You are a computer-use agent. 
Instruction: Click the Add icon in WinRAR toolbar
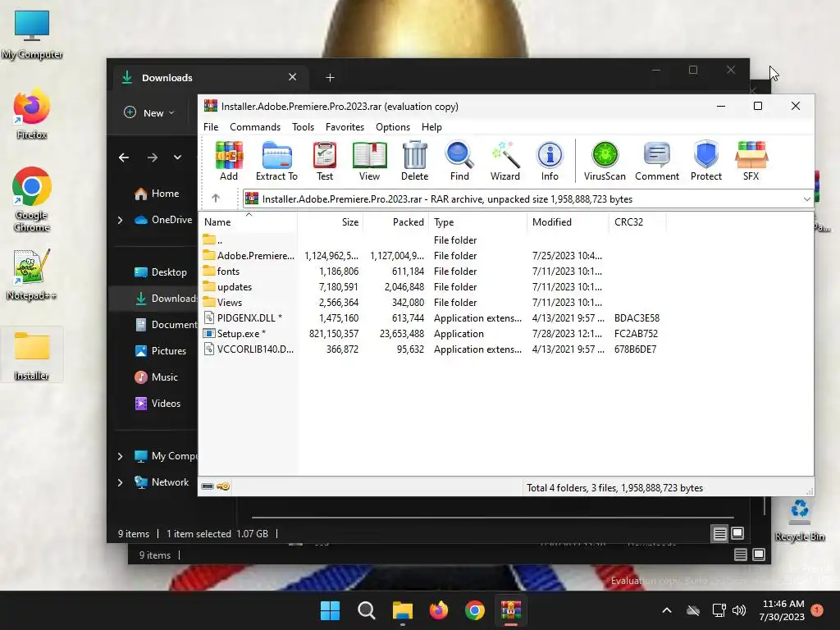[x=229, y=161]
